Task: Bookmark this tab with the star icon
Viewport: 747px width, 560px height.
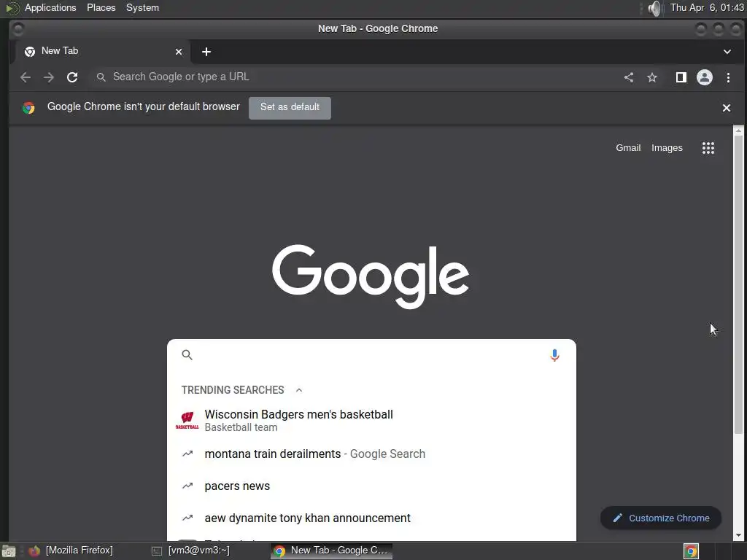Action: click(652, 77)
